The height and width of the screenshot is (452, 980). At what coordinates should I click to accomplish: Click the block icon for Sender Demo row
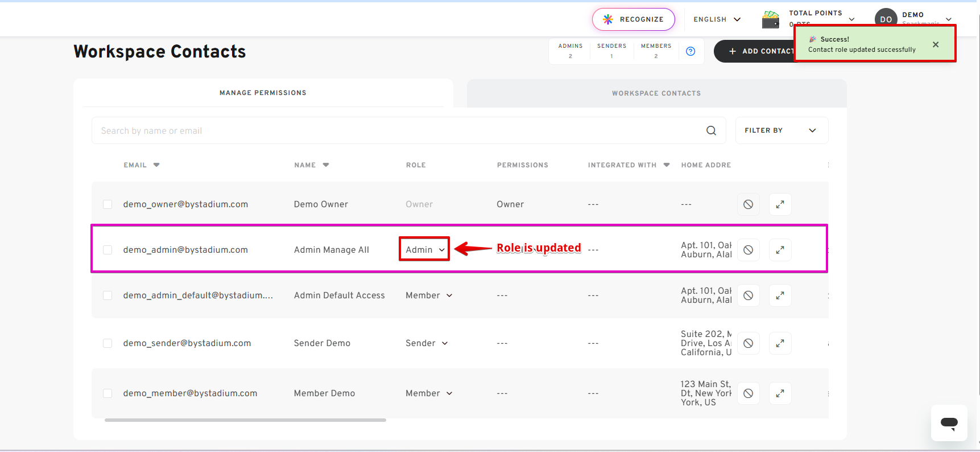(748, 343)
